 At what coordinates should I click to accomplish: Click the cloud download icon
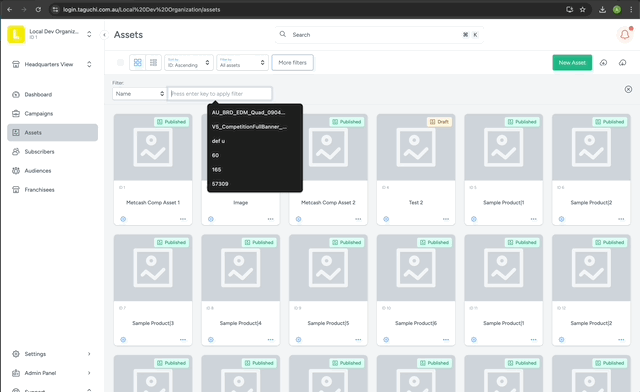pyautogui.click(x=622, y=62)
